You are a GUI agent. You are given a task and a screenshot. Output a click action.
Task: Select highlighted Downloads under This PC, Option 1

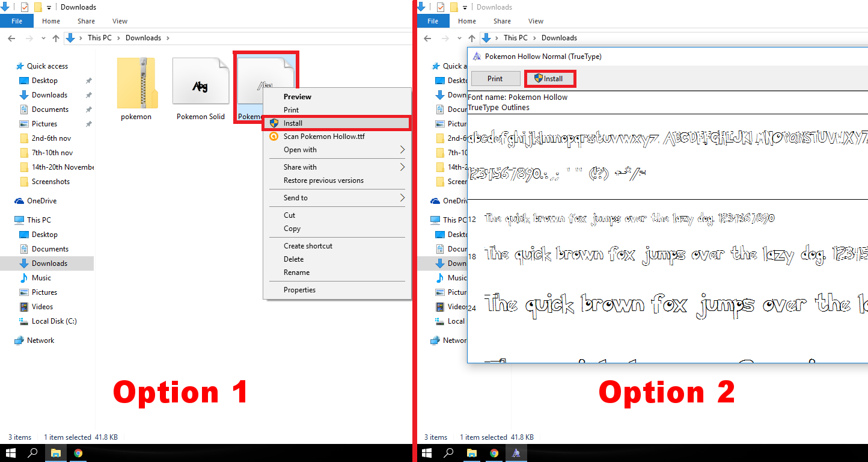(47, 263)
